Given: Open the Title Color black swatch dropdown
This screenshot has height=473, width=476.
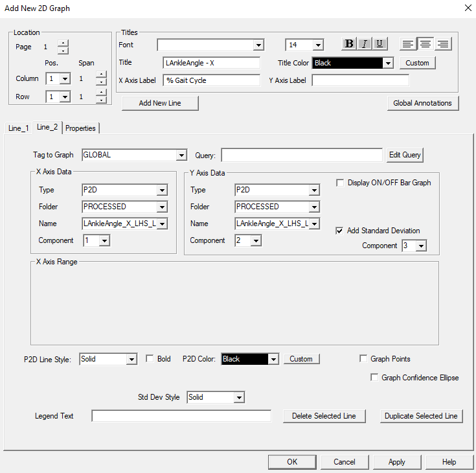Looking at the screenshot, I should [388, 63].
